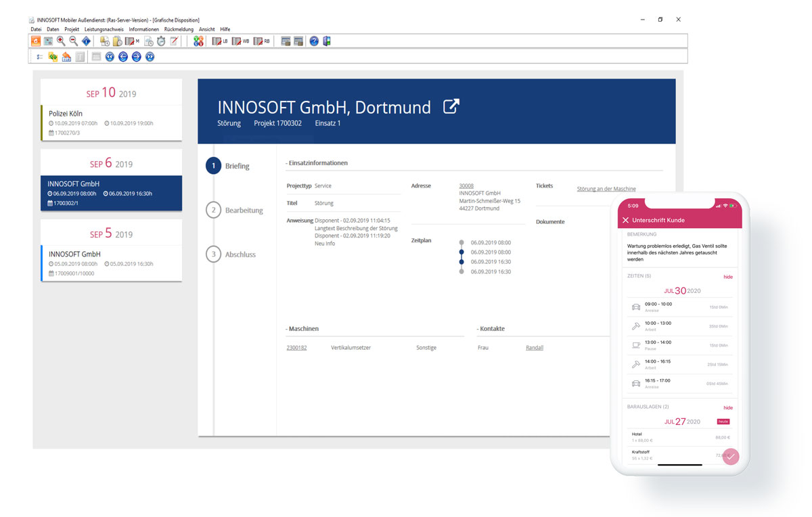Open the Leistungsnachweis menu

click(x=104, y=30)
